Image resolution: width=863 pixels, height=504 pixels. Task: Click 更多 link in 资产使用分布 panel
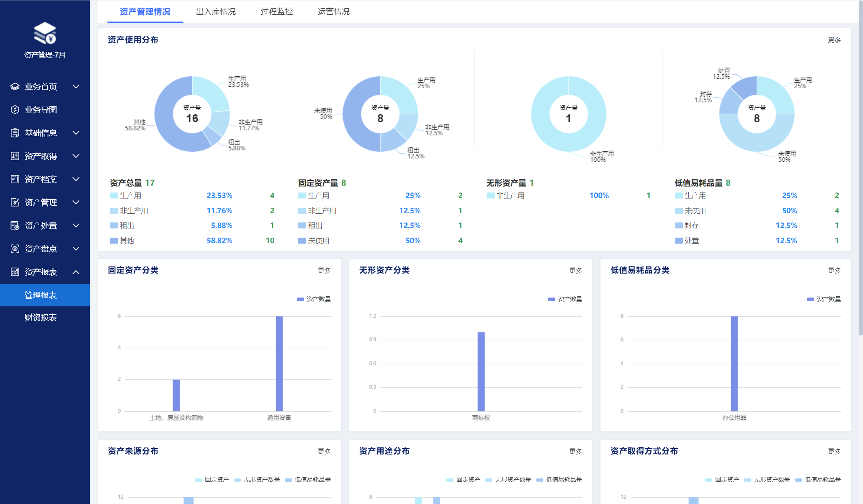click(x=834, y=40)
